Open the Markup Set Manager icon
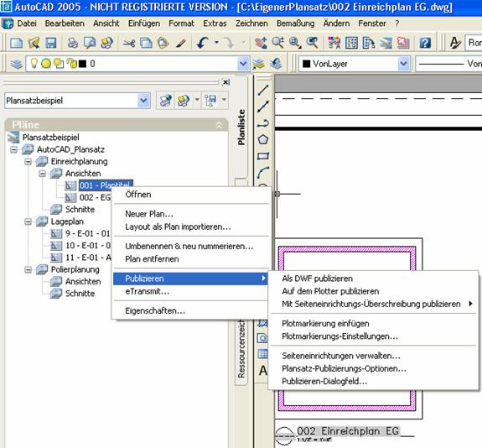 (x=402, y=43)
